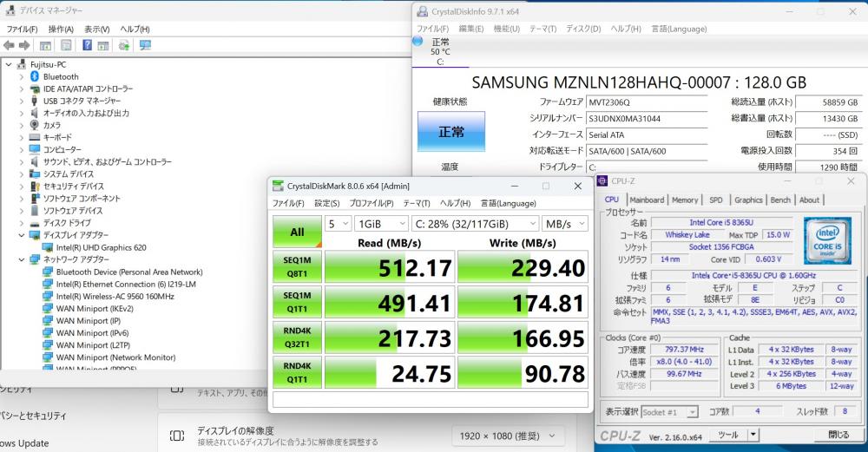868x452 pixels.
Task: Open CrystalDiskInfo 機能(U) menu
Action: coord(507,29)
